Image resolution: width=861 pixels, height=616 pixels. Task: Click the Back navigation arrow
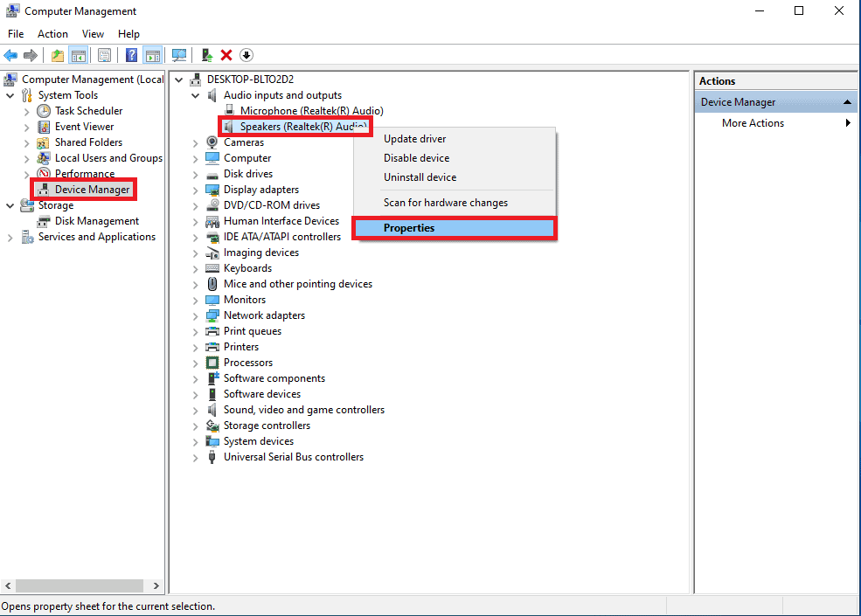(x=10, y=55)
